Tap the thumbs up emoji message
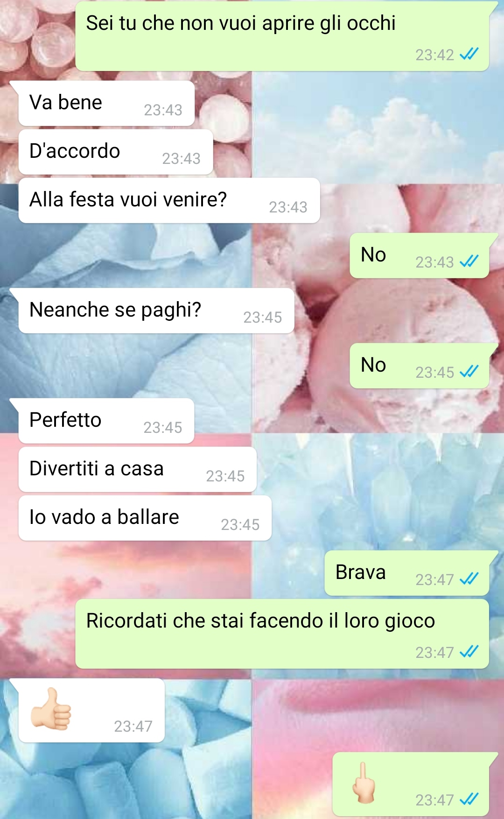Viewport: 504px width, 819px height. point(91,710)
